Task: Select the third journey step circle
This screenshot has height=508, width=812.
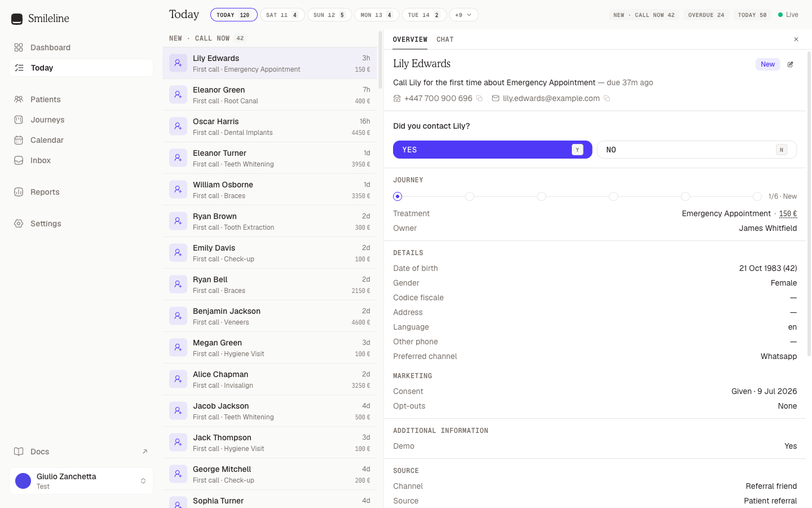Action: pos(541,196)
